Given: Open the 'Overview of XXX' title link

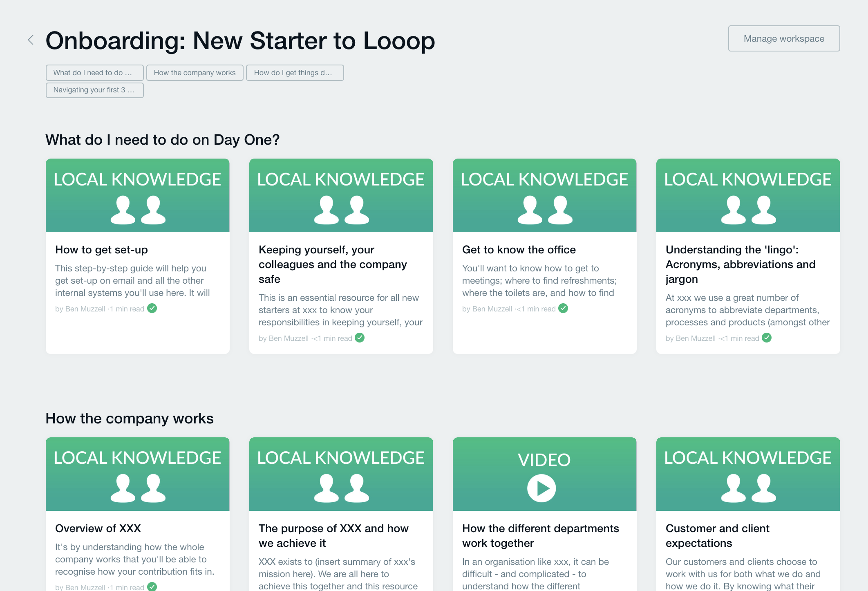Looking at the screenshot, I should [x=98, y=528].
